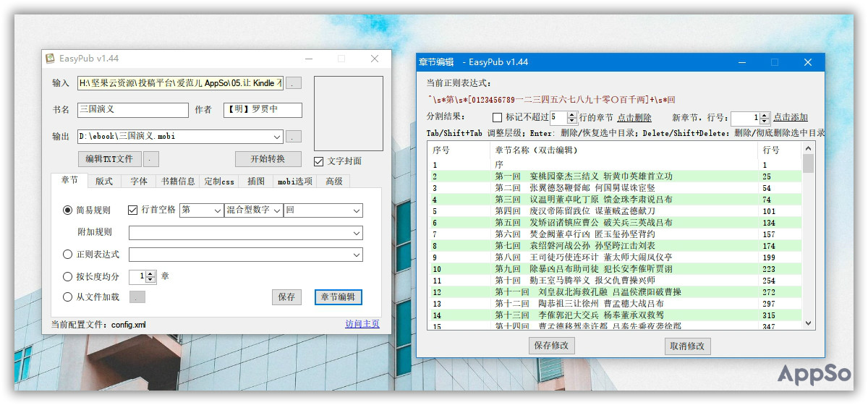Click the EasyPub app icon in main window title bar
This screenshot has width=868, height=405.
coord(51,59)
